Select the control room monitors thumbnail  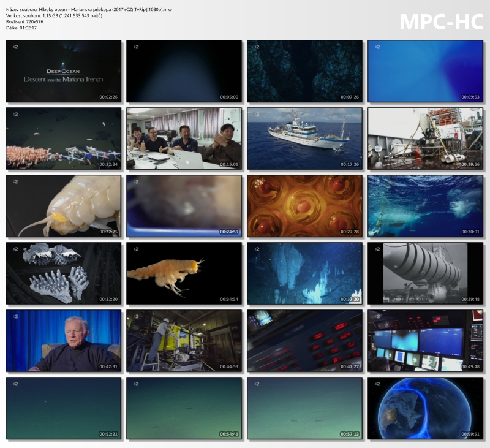tap(425, 341)
